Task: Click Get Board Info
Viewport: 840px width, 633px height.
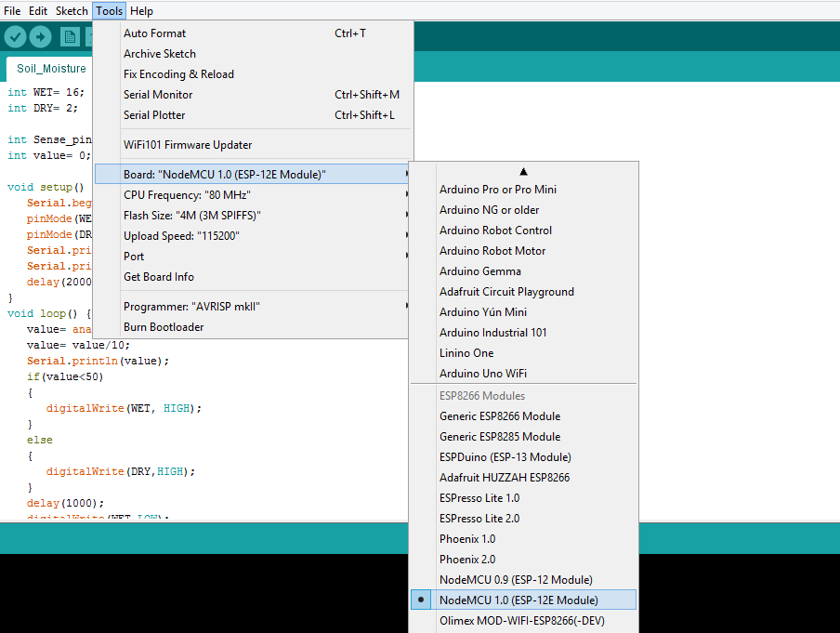Action: pyautogui.click(x=158, y=277)
